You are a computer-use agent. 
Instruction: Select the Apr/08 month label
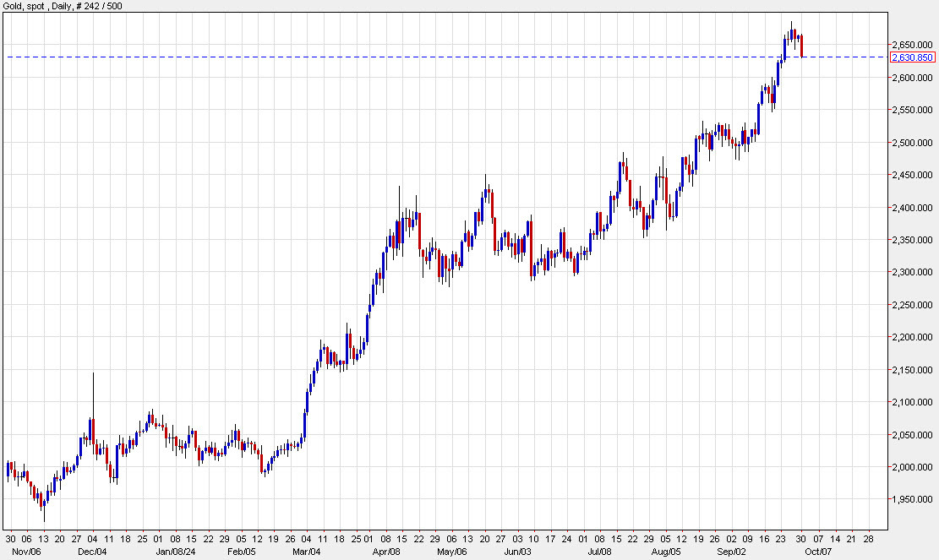pos(386,552)
